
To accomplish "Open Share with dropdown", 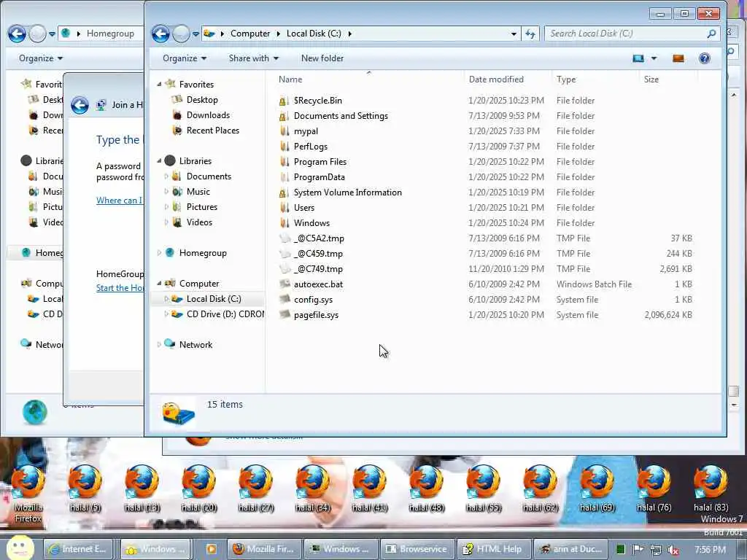I will pos(253,58).
